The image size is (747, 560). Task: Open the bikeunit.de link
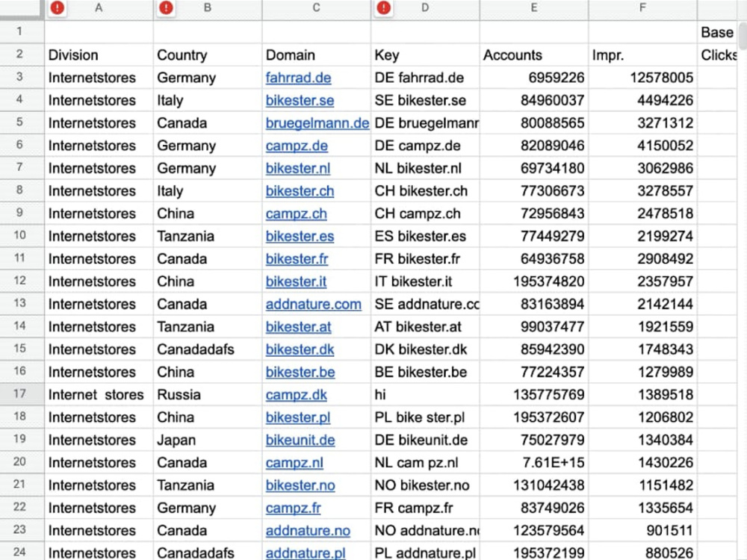(300, 440)
